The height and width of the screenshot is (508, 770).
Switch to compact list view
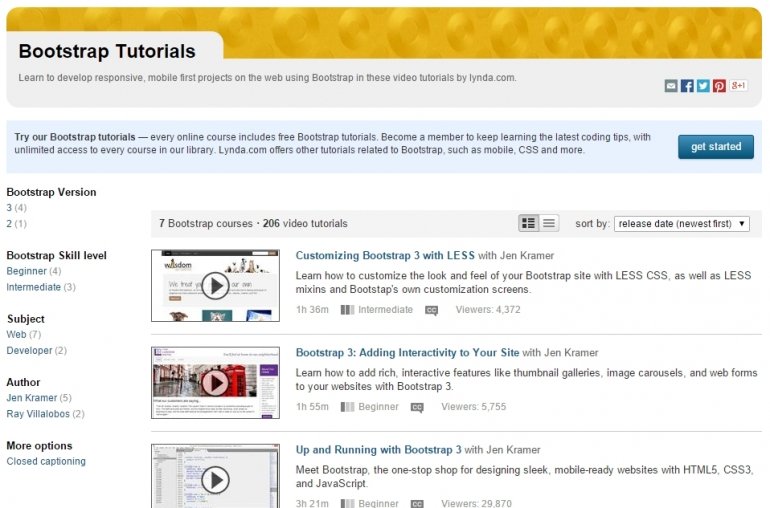coord(549,223)
